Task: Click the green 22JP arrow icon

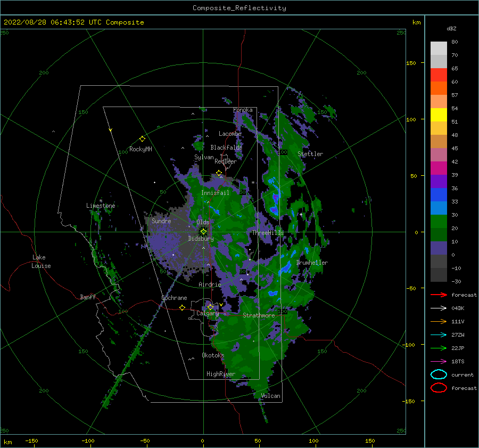Action: point(439,348)
